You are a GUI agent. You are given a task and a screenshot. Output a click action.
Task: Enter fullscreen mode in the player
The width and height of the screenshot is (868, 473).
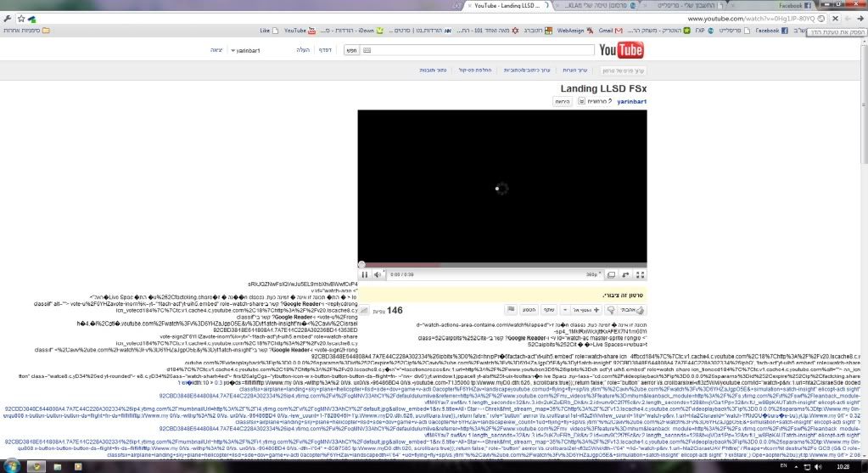[x=640, y=275]
